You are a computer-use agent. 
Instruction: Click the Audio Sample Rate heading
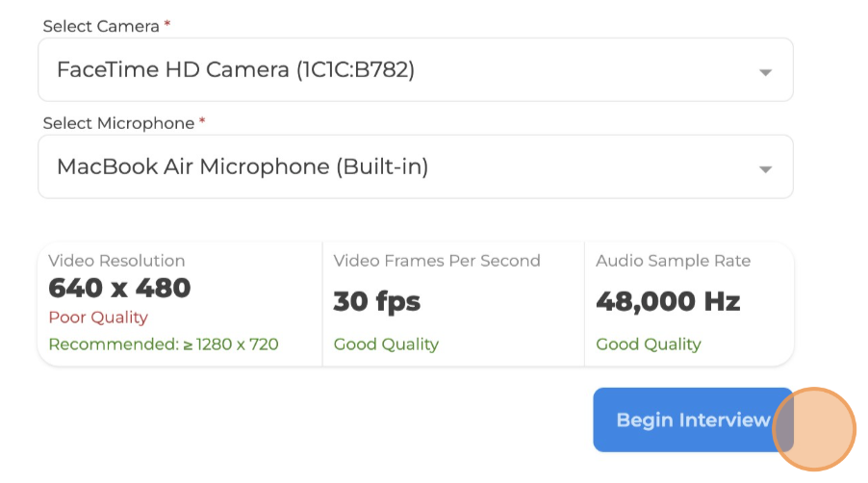click(673, 261)
